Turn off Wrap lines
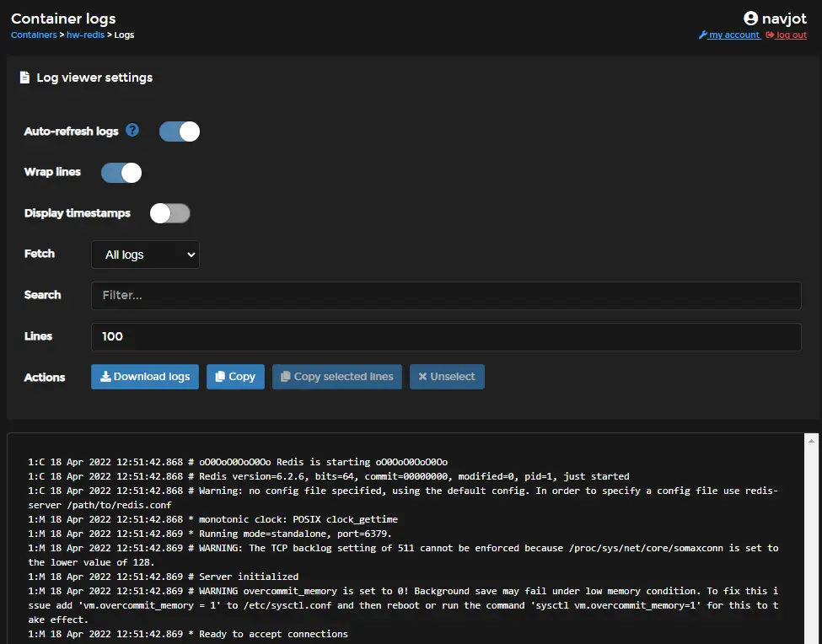The image size is (822, 644). (121, 172)
